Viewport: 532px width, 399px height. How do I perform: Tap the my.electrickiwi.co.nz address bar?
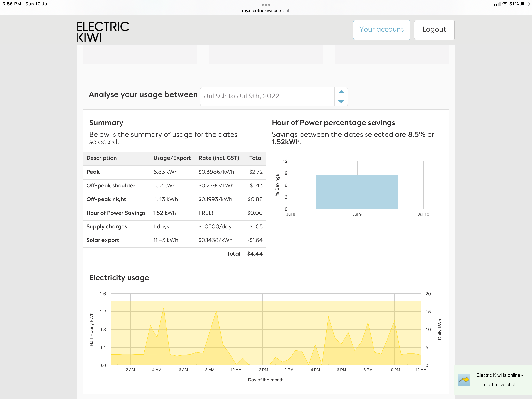pos(263,11)
